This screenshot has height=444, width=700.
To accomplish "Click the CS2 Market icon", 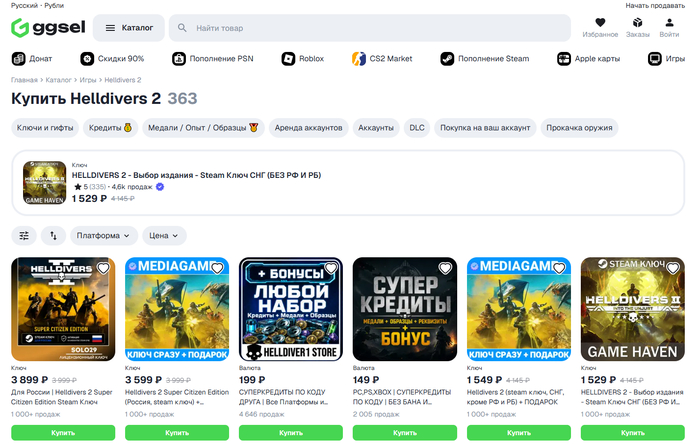I will [x=359, y=58].
